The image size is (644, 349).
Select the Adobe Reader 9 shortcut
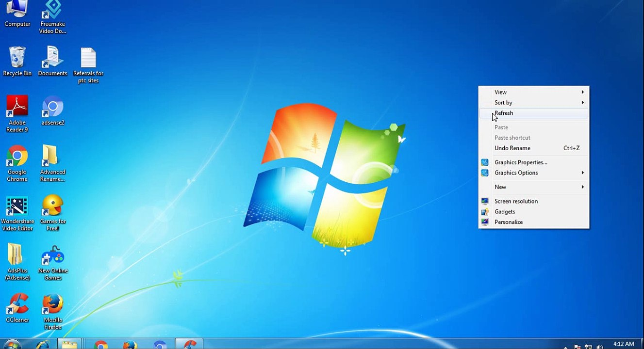coord(17,114)
